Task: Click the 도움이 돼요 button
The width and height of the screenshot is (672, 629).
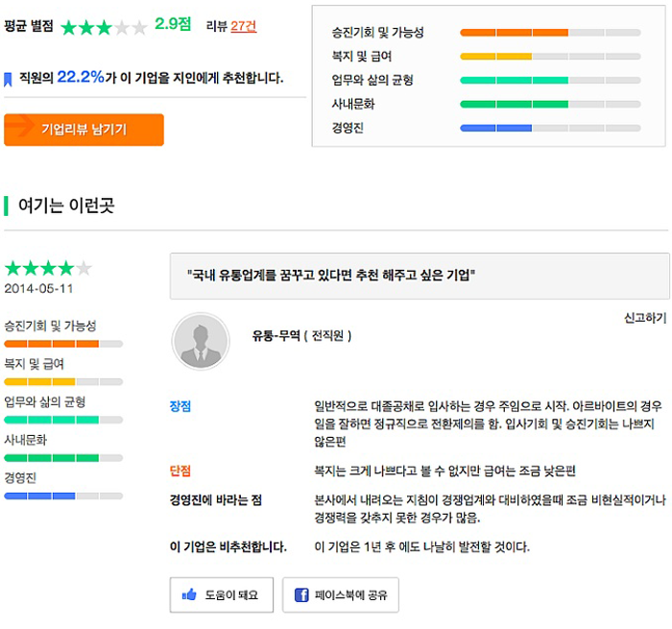Action: click(222, 594)
